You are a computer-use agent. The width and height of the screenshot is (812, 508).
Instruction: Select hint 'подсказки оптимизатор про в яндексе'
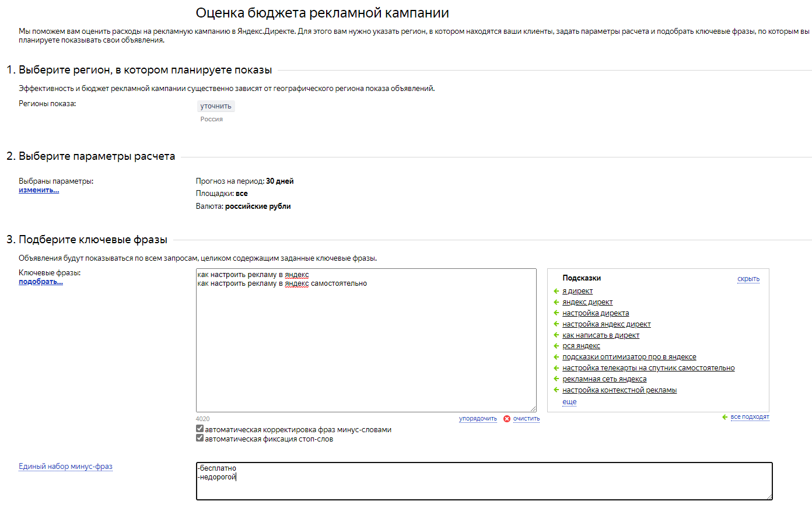pyautogui.click(x=629, y=357)
